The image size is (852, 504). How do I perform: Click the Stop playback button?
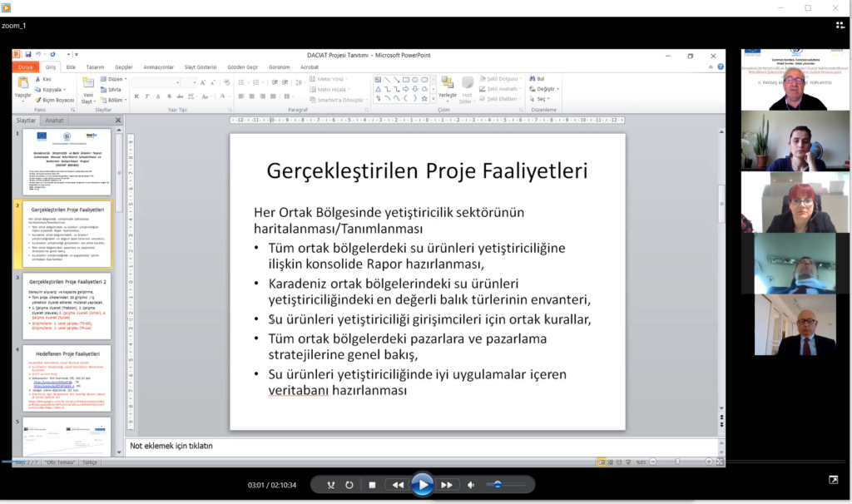[x=373, y=485]
